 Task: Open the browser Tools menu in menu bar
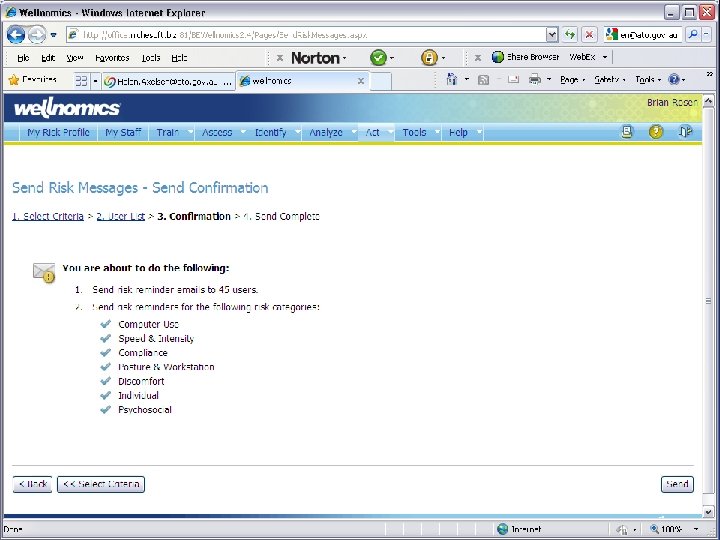tap(151, 58)
